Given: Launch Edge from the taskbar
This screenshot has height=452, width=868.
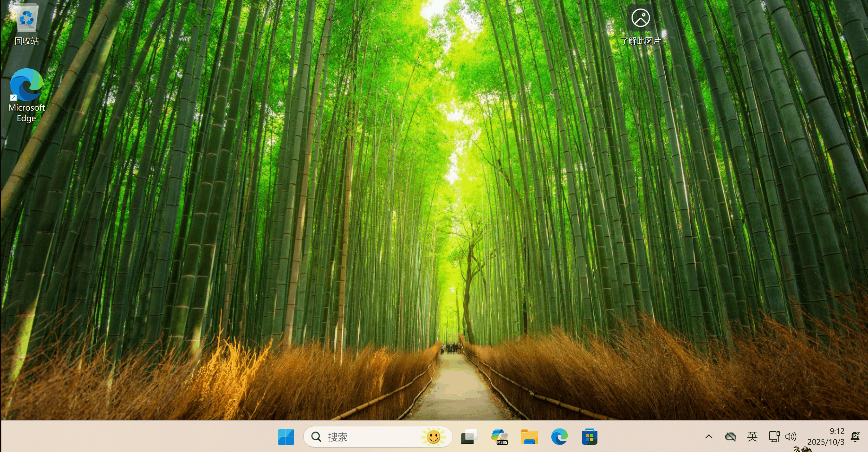Looking at the screenshot, I should (x=559, y=437).
